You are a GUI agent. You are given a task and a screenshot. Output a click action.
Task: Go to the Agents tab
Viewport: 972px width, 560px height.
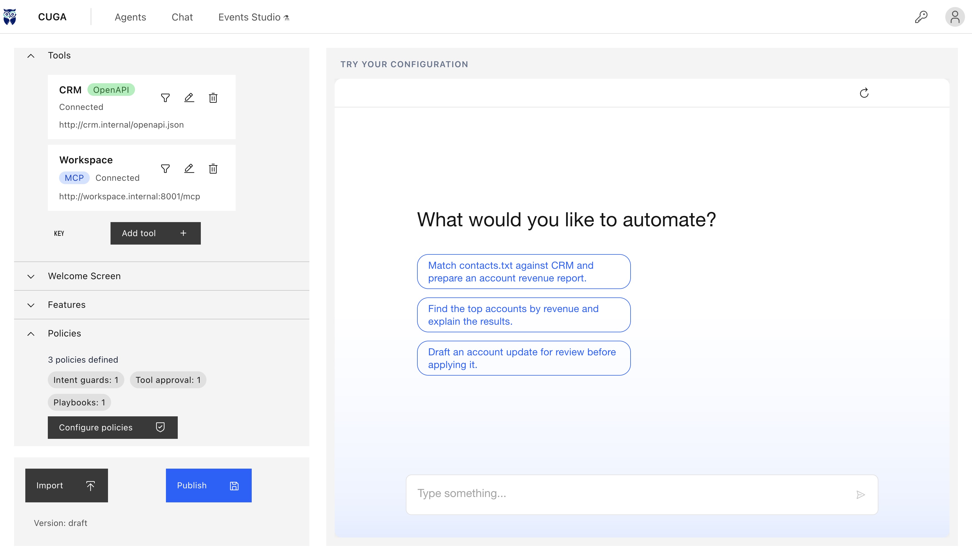pyautogui.click(x=130, y=17)
